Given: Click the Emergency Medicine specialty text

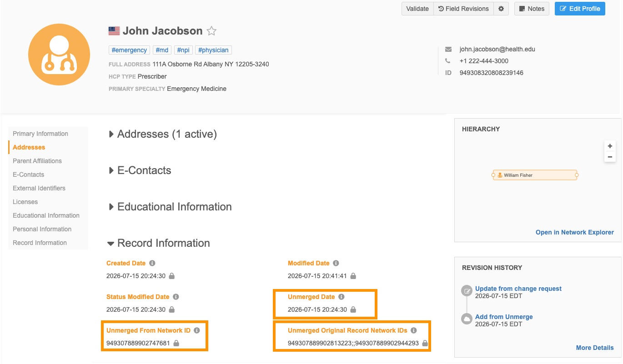Looking at the screenshot, I should tap(196, 89).
